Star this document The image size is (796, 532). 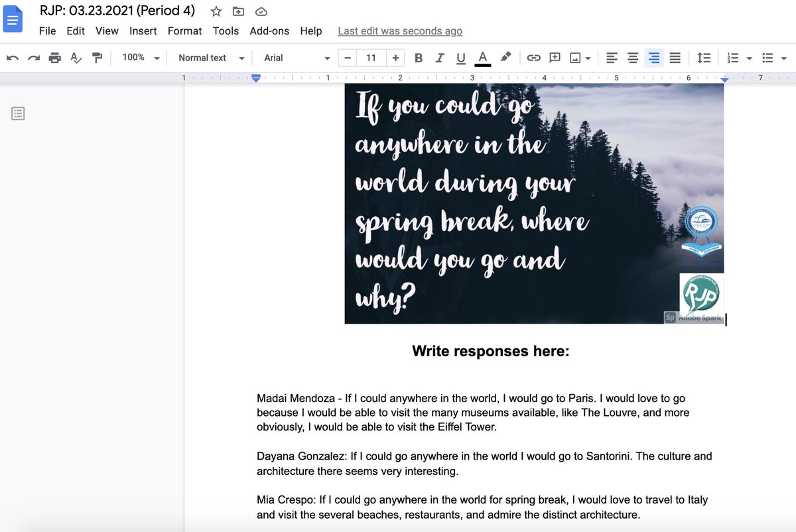216,11
